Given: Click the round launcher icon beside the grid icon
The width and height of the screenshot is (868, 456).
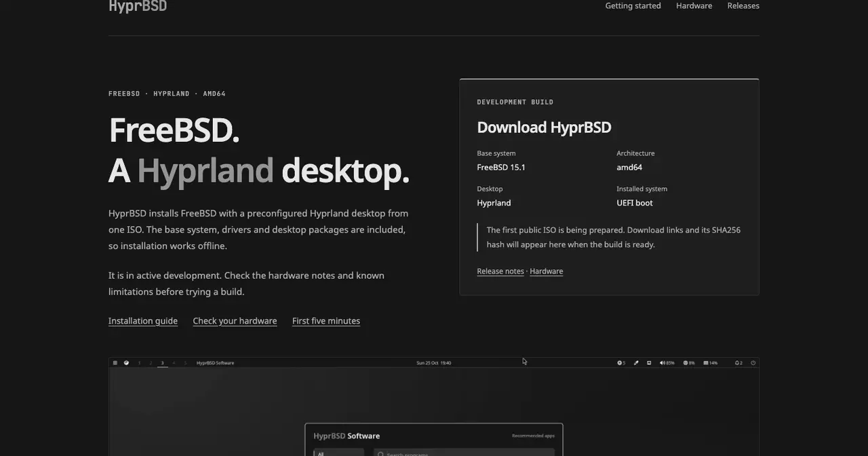Looking at the screenshot, I should [x=126, y=363].
